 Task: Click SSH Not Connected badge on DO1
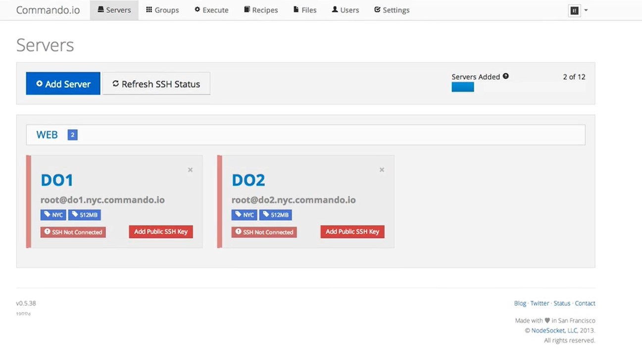(73, 232)
